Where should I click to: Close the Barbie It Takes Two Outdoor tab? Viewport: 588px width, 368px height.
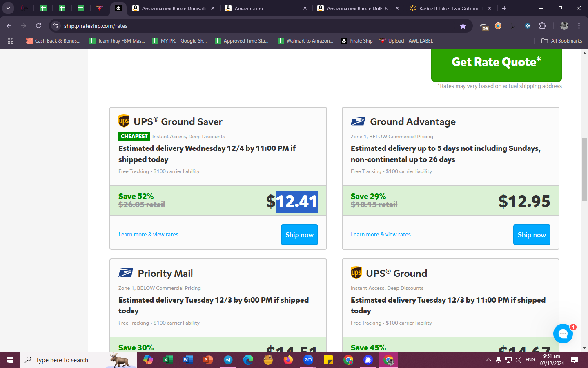pos(490,8)
